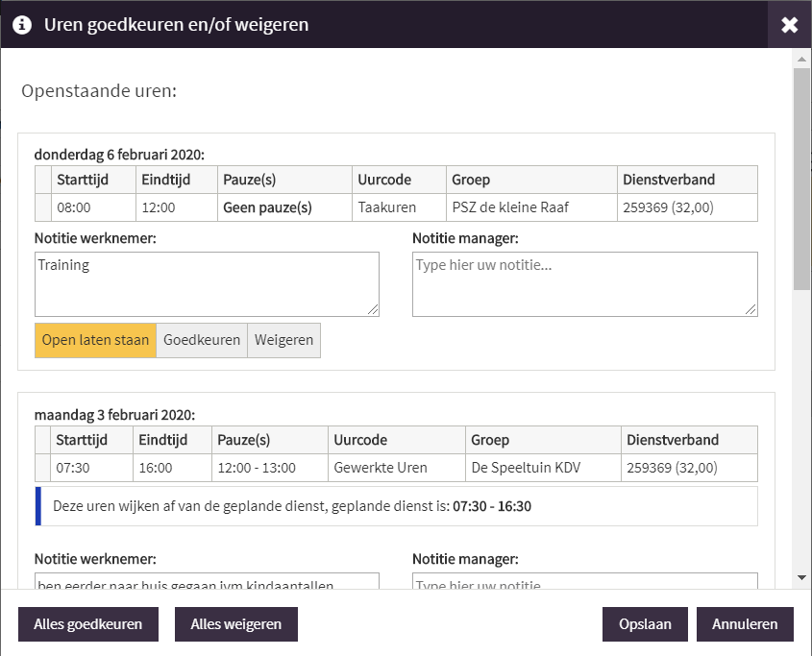Click the Starttijd 08:00 cell

point(93,207)
